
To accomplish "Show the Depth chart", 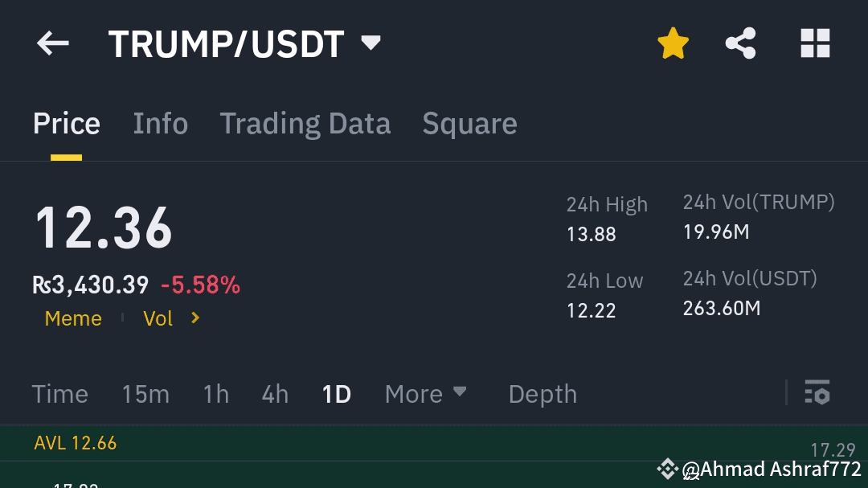I will click(542, 395).
